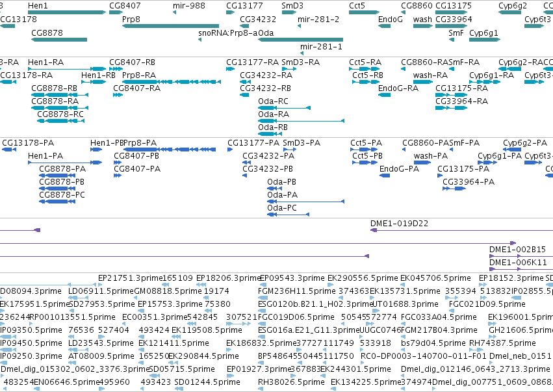
Task: Click the EndoG-RA transcript label
Action: pos(398,88)
